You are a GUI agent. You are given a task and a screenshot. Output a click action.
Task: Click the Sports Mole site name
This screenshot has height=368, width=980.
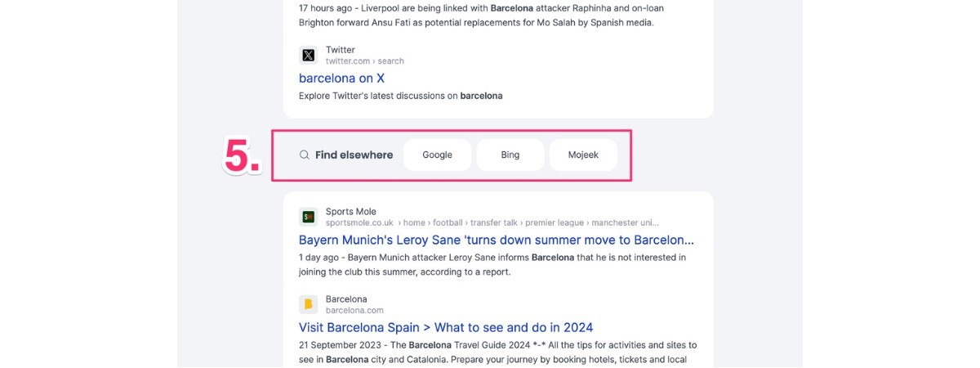coord(351,212)
